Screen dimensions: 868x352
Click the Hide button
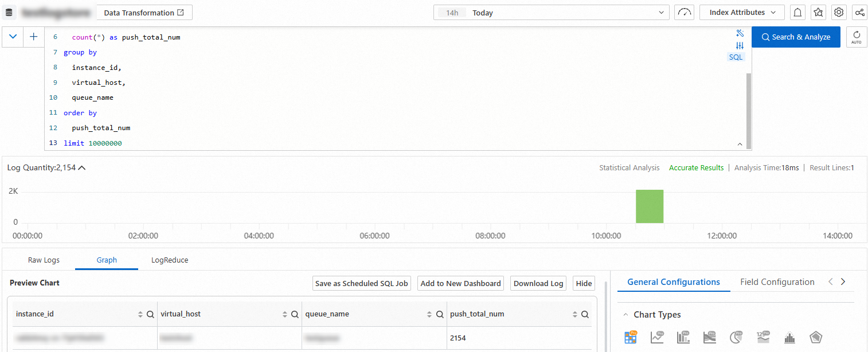[584, 283]
